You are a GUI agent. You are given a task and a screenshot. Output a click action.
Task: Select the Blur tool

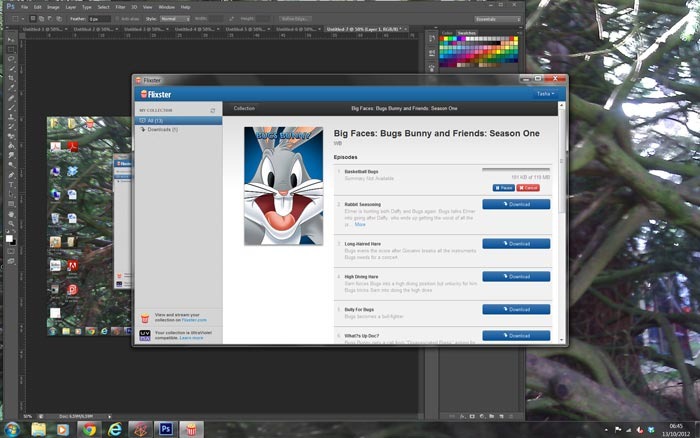point(11,155)
